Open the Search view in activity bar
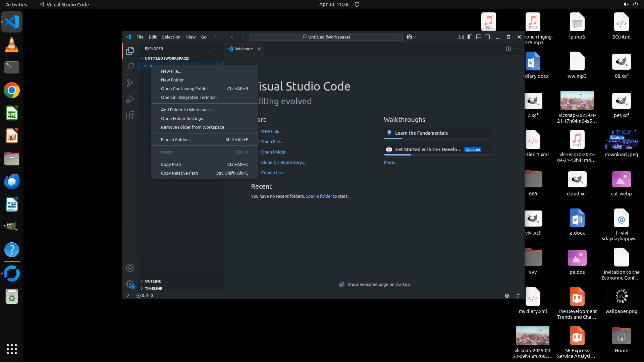644x362 pixels. click(130, 67)
